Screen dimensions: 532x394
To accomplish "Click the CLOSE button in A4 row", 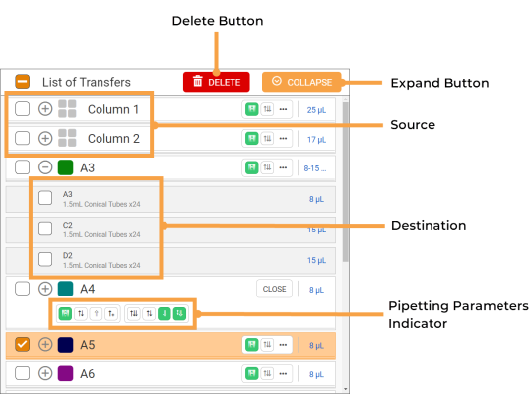I will pyautogui.click(x=274, y=289).
